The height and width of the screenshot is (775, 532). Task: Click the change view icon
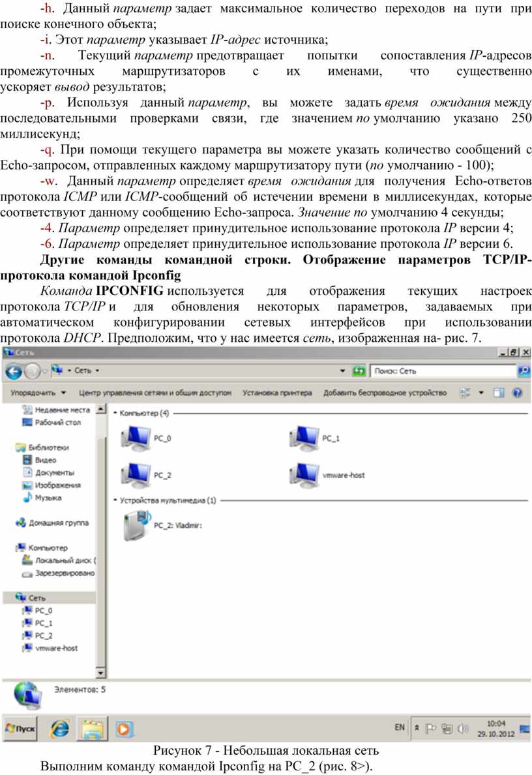(465, 393)
